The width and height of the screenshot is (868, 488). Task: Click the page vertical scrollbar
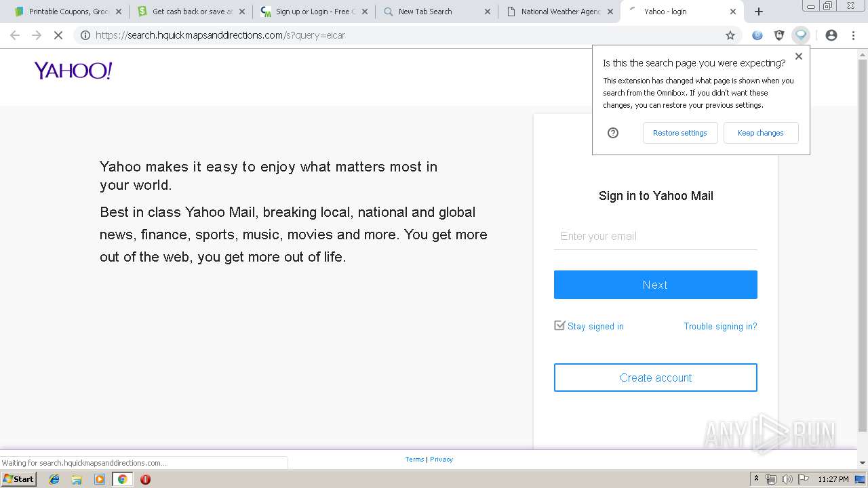(863, 244)
